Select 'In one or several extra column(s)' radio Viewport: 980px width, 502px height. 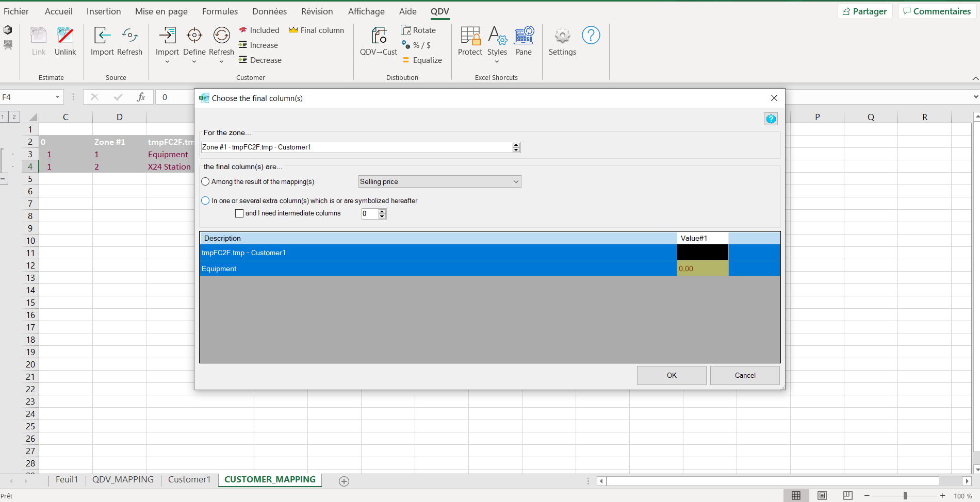[x=205, y=200]
